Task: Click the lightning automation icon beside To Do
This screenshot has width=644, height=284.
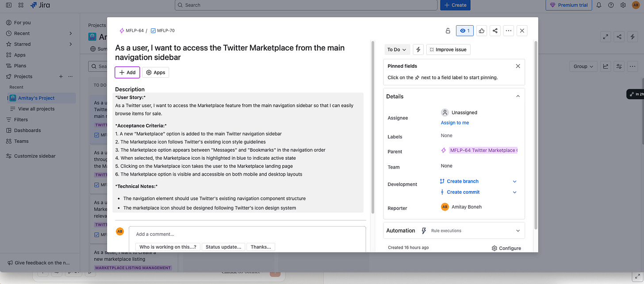Action: click(418, 50)
